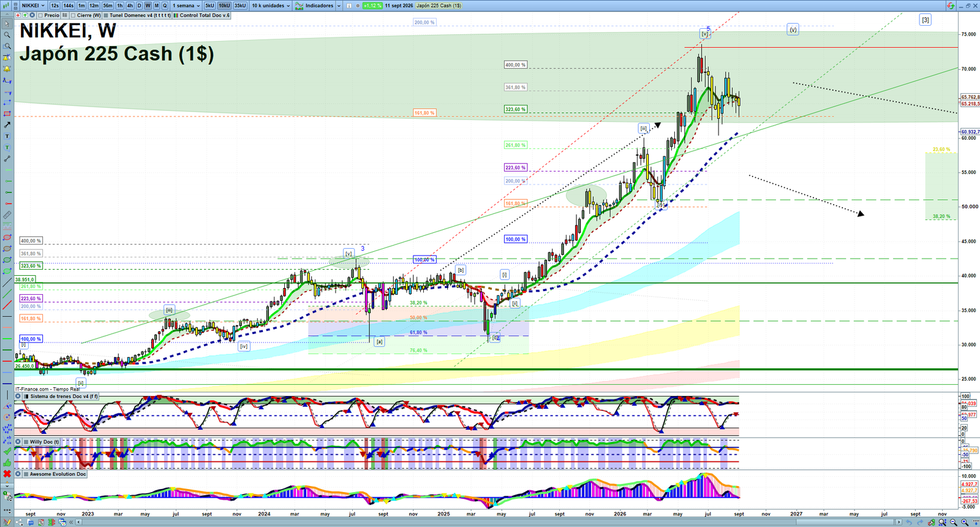Screen dimensions: 980x527
Task: Toggle Willy Doc (t) panel checkbox
Action: pyautogui.click(x=26, y=442)
